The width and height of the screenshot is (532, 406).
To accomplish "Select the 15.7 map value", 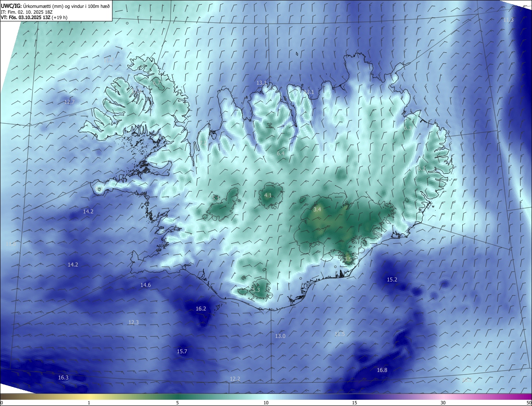I will [182, 352].
